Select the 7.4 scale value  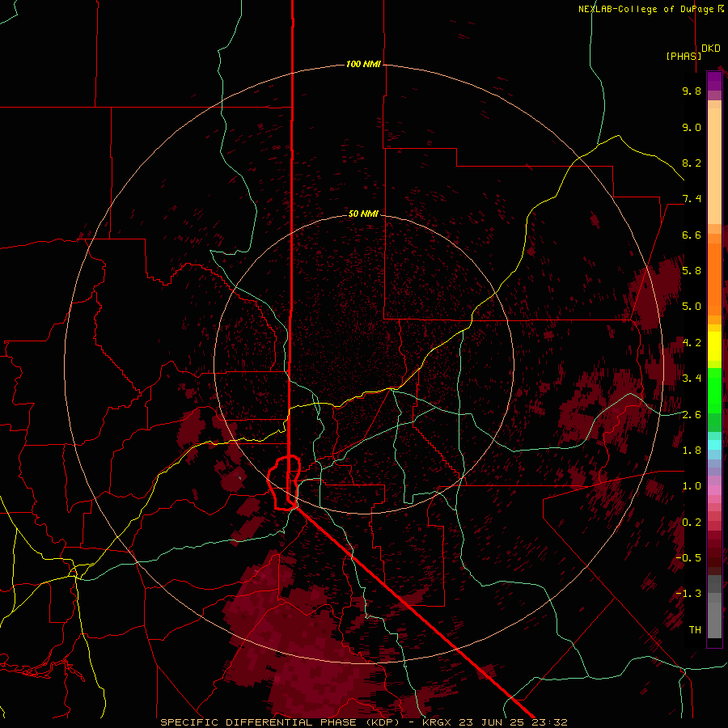pyautogui.click(x=692, y=199)
